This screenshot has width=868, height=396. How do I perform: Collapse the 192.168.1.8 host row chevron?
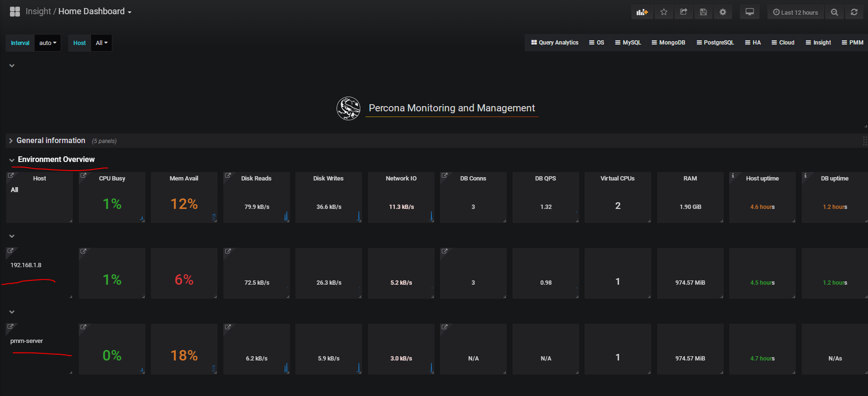click(12, 236)
